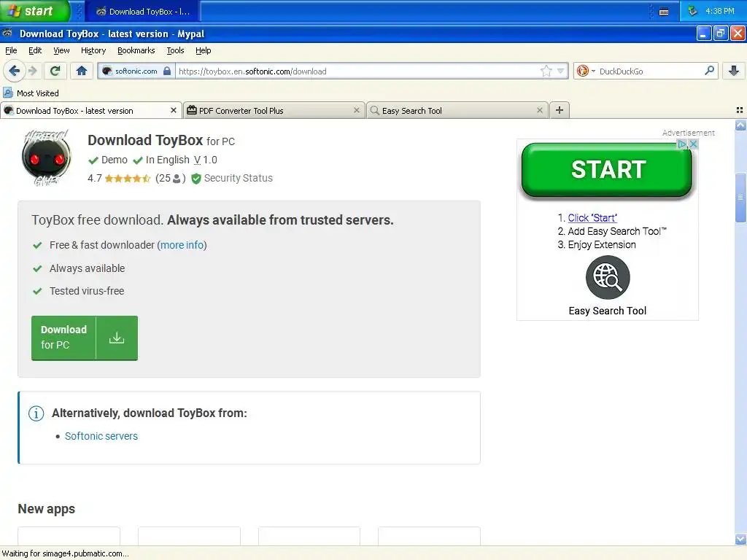This screenshot has height=560, width=747.
Task: Click the AdChoices triangle icon
Action: [683, 144]
